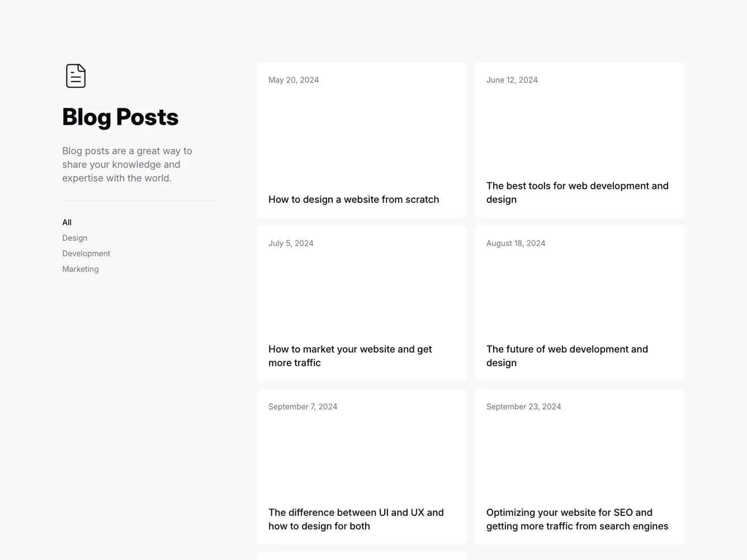The width and height of the screenshot is (747, 560).
Task: Read "How to market your website" post
Action: 350,355
